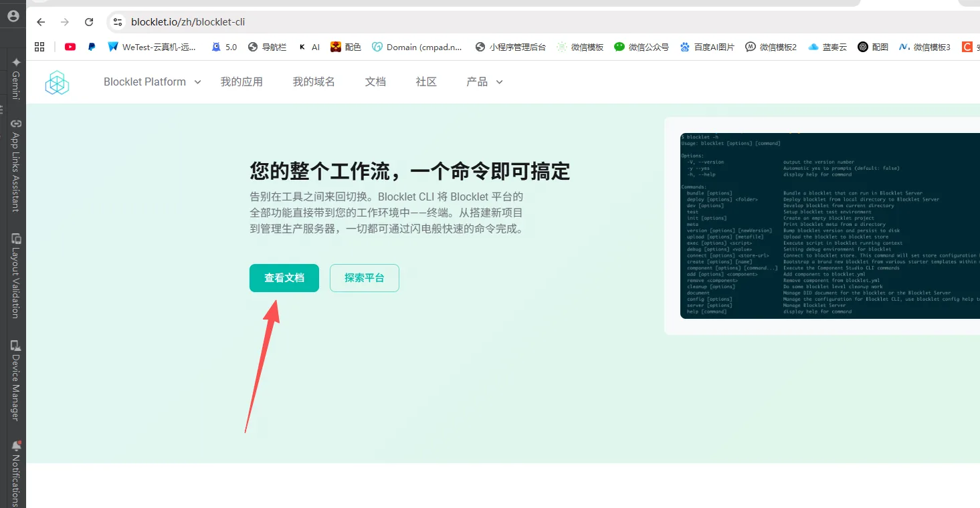Open the 配图 bookmark
The width and height of the screenshot is (980, 508).
[874, 47]
